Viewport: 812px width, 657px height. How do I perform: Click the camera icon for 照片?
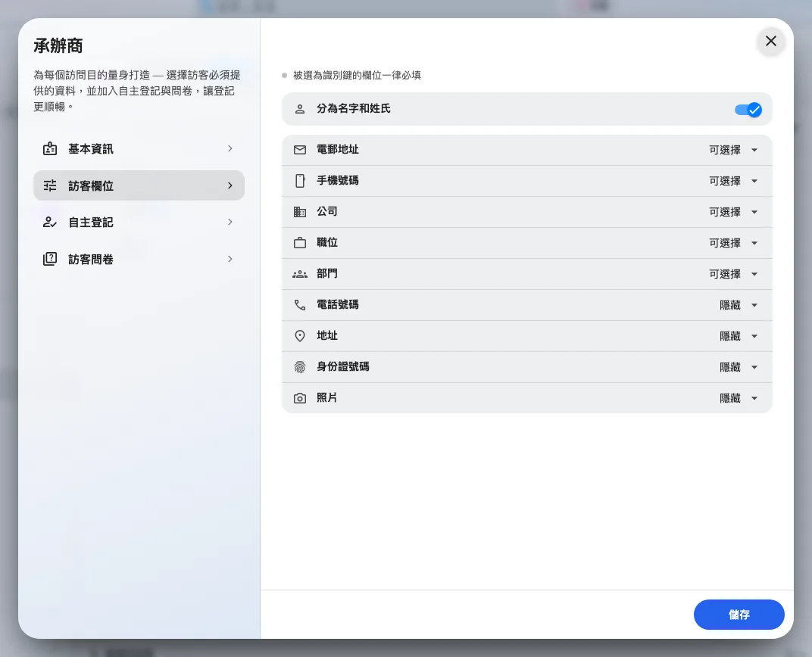pos(300,398)
